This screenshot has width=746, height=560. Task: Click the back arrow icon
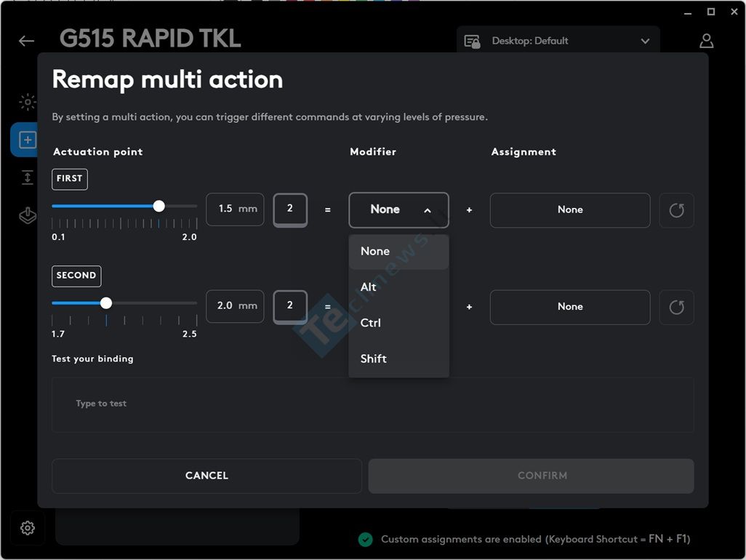27,41
